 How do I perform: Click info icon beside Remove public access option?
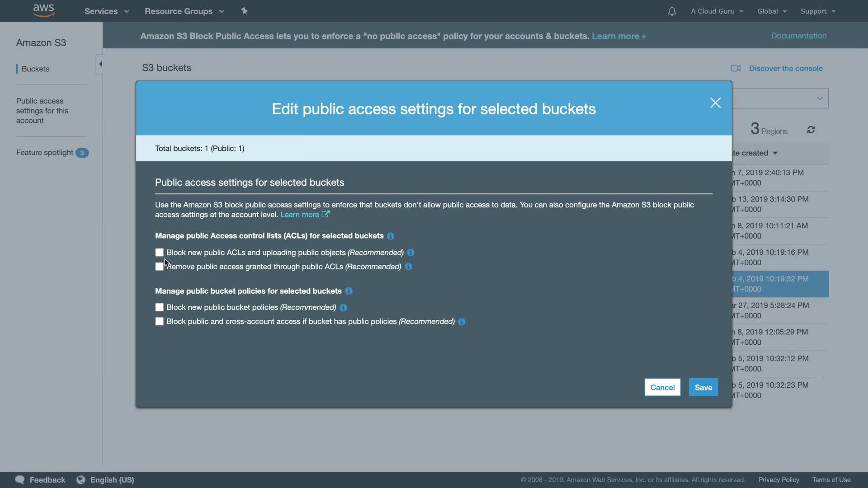pyautogui.click(x=408, y=267)
